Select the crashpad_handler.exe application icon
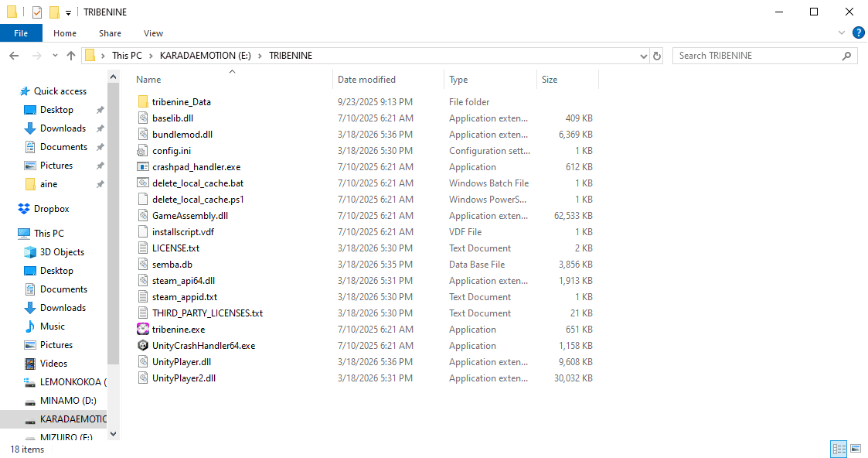 [143, 166]
